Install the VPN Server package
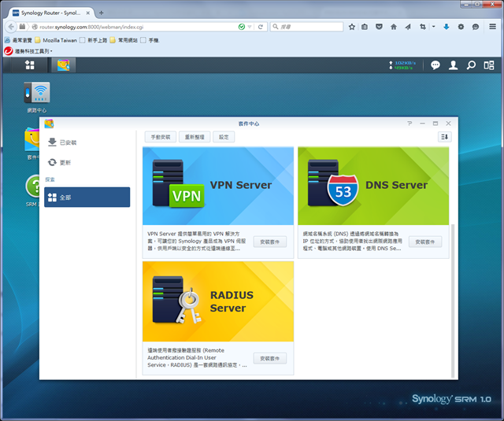Image resolution: width=504 pixels, height=421 pixels. click(269, 242)
